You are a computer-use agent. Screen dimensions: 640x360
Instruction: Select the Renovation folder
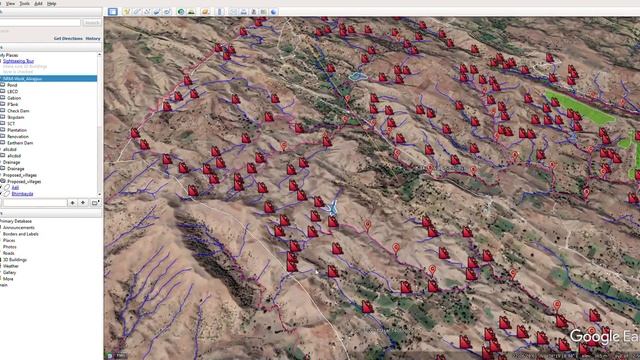18,136
